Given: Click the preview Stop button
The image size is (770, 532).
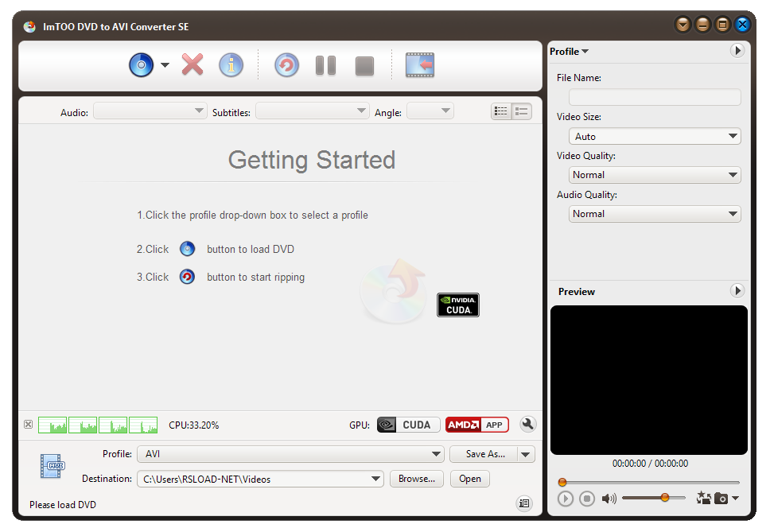Looking at the screenshot, I should tap(587, 499).
